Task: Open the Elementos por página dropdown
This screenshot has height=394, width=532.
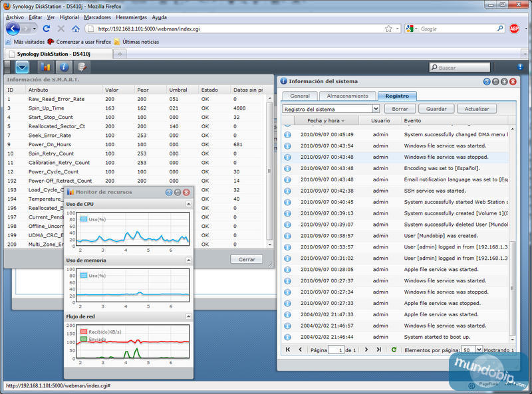Action: [x=479, y=349]
